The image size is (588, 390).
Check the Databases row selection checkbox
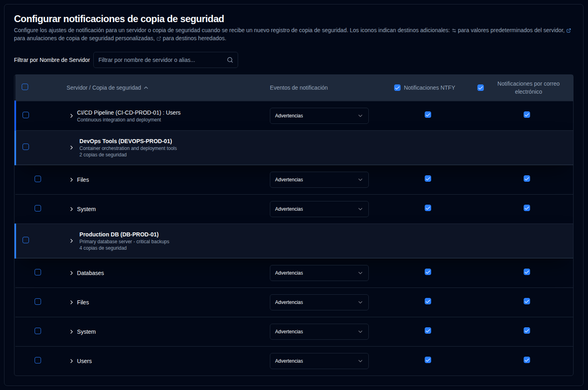(x=38, y=272)
